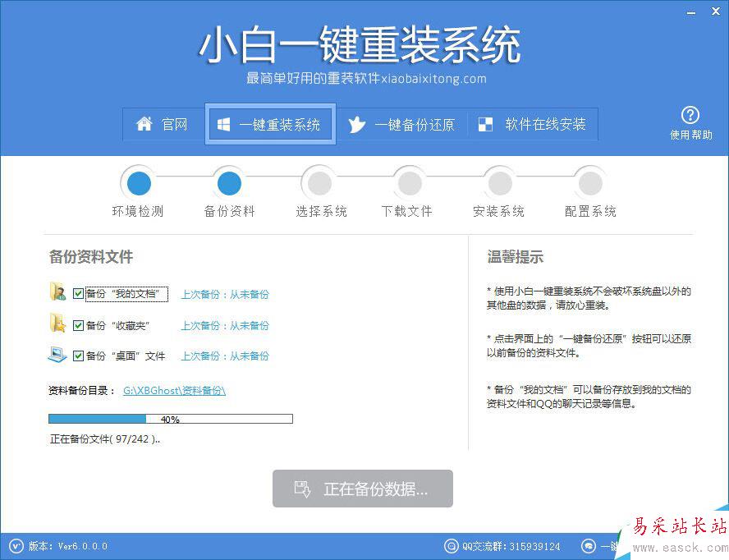
Task: Click the 配置系统 step circle
Action: coord(590,183)
